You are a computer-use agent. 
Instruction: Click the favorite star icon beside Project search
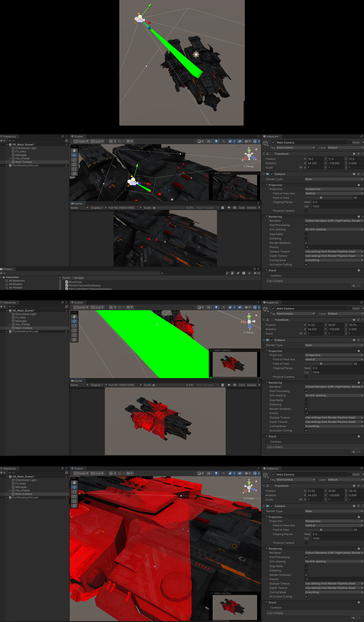click(249, 273)
